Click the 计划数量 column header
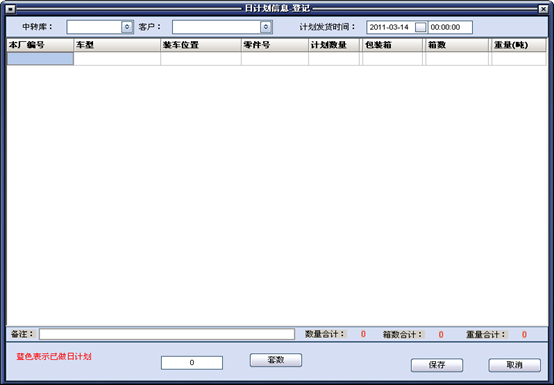554x385 pixels. pos(334,45)
